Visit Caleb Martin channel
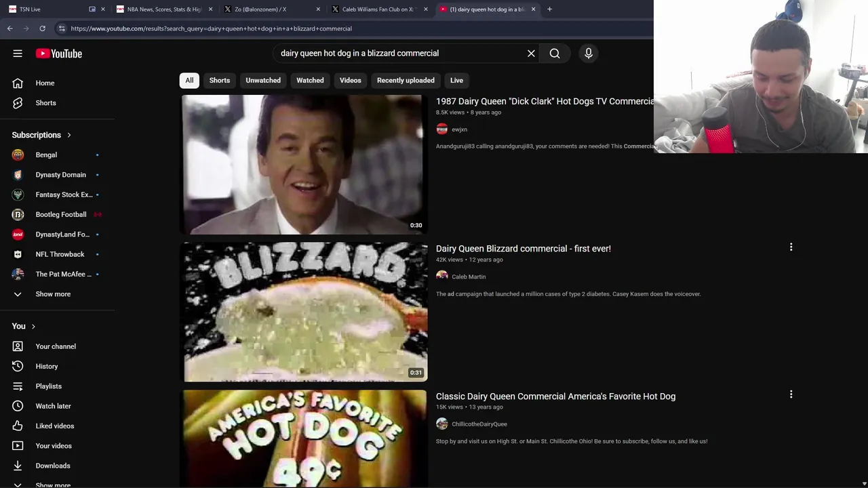This screenshot has height=488, width=868. (469, 277)
